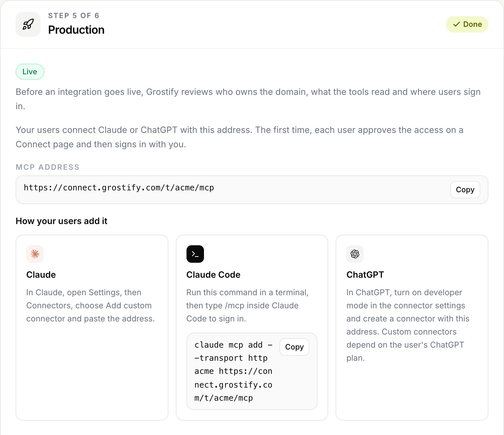504x435 pixels.
Task: Click the Live status pill
Action: click(30, 72)
